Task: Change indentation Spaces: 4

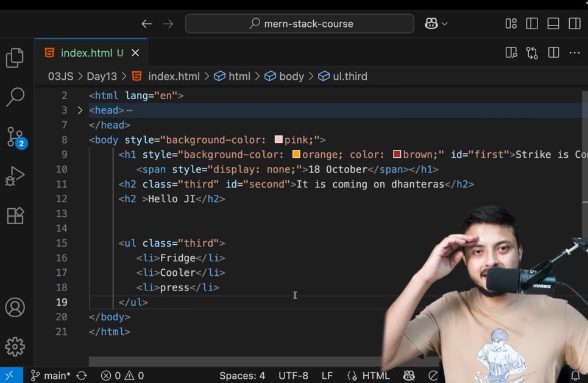Action: pos(243,376)
